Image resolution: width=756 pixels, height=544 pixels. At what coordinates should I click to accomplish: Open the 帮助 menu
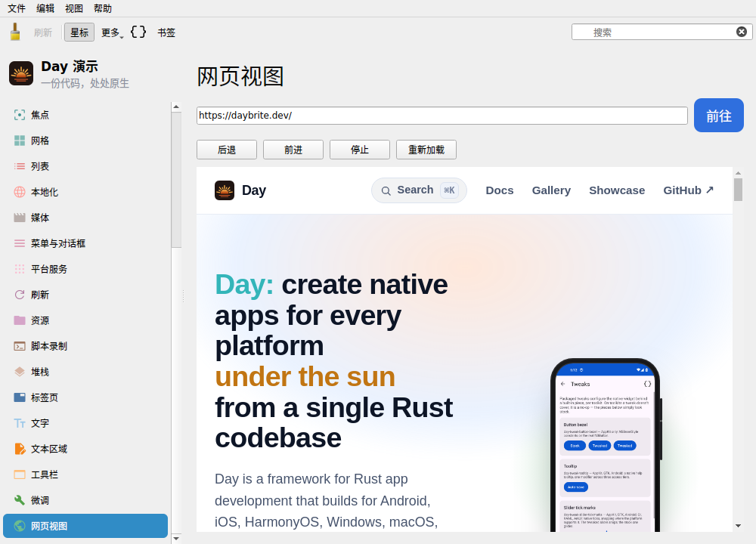(x=103, y=8)
